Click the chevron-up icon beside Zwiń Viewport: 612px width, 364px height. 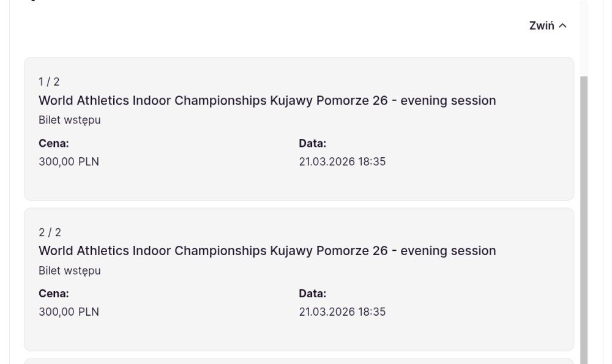point(563,26)
